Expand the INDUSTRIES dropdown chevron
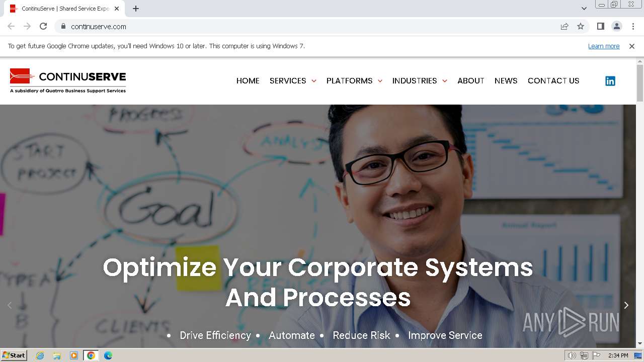This screenshot has width=644, height=362. click(445, 81)
